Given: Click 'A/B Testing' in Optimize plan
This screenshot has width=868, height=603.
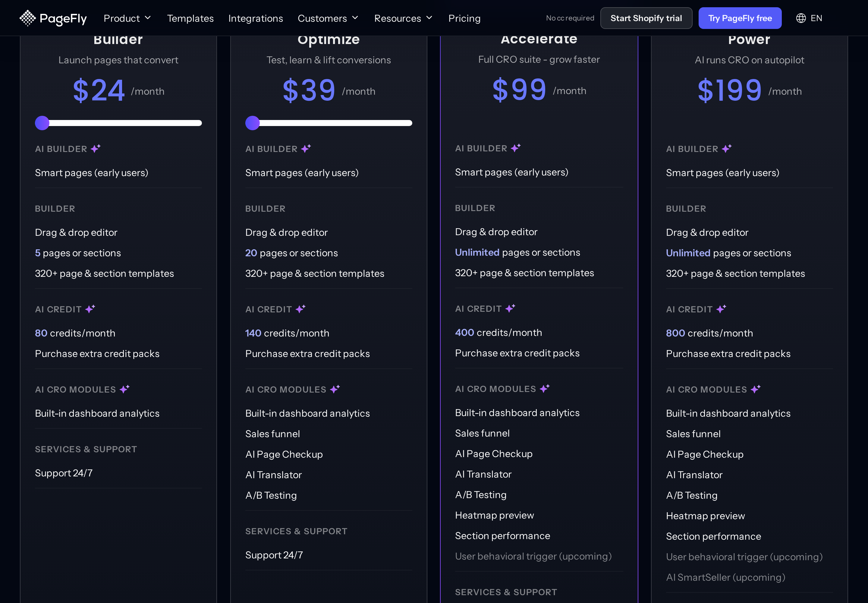Looking at the screenshot, I should click(271, 495).
